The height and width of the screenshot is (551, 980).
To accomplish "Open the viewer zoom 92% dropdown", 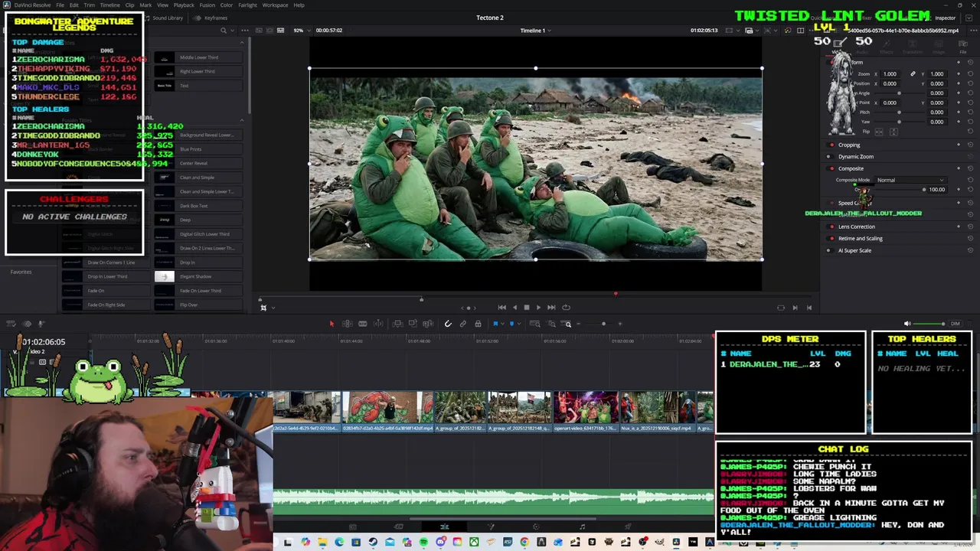I will point(302,31).
